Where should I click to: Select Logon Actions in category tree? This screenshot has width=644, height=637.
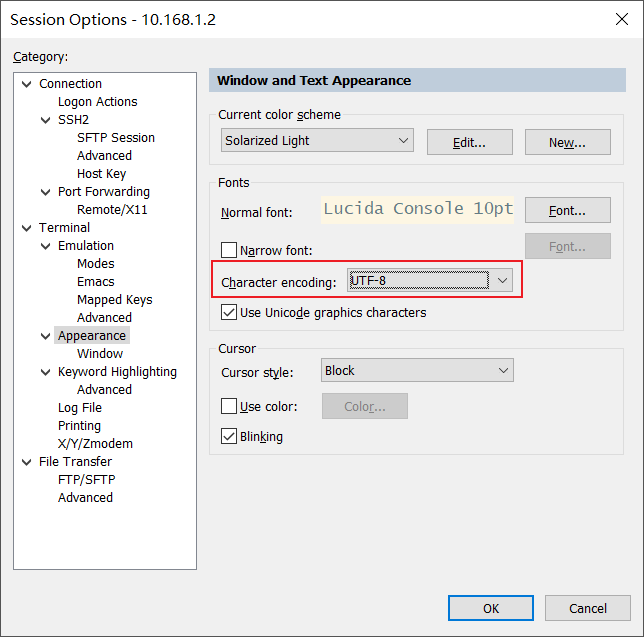click(x=97, y=102)
